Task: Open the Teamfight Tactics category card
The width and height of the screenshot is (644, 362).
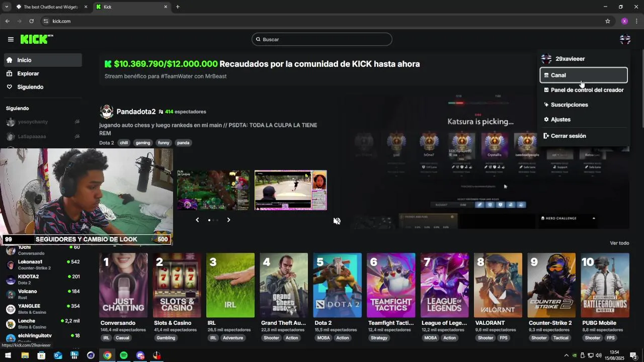Action: click(x=391, y=285)
